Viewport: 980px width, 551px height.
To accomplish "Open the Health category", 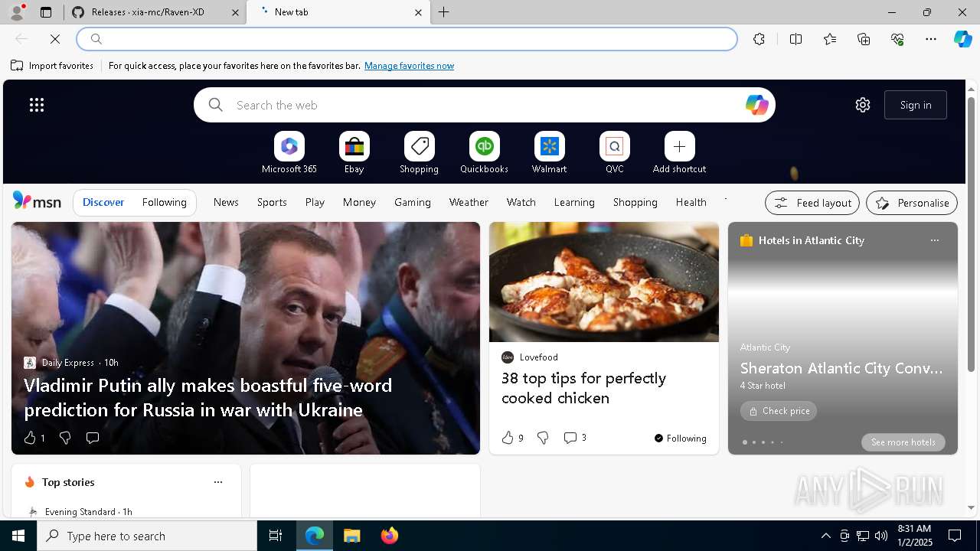I will (691, 202).
